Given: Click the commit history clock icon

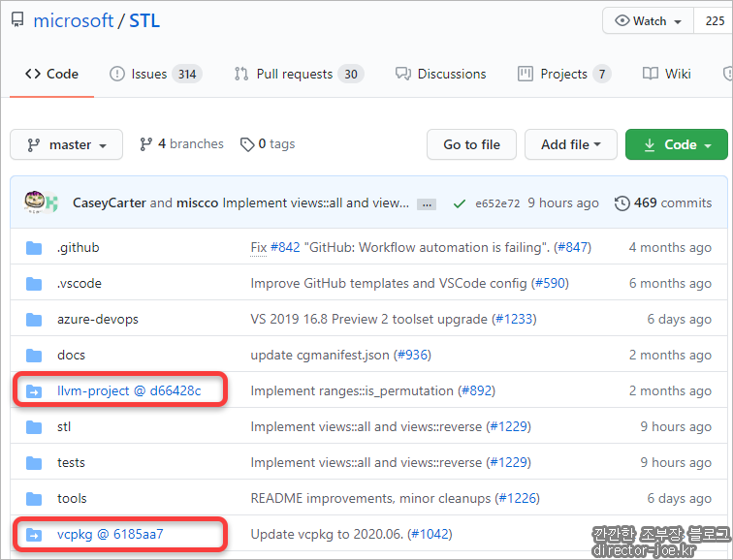Looking at the screenshot, I should click(x=622, y=203).
